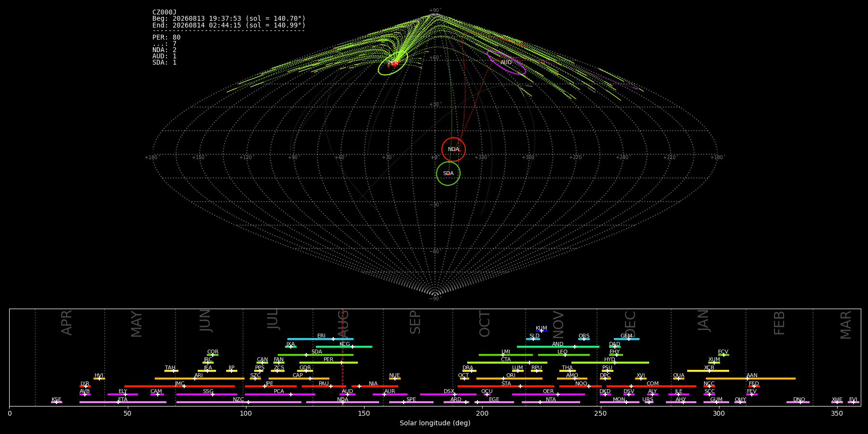Select the QUA shower bar

pos(678,379)
